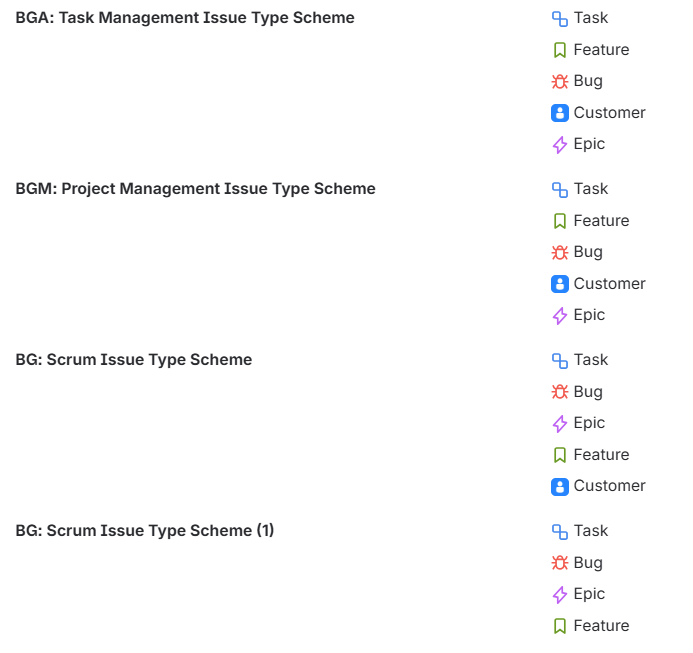The width and height of the screenshot is (693, 653).
Task: Select Epic text in BG: Scrum Issue Type Scheme
Action: [589, 424]
